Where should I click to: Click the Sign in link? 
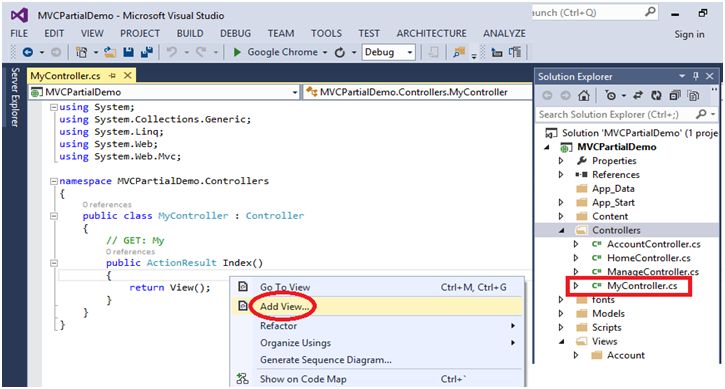point(689,34)
